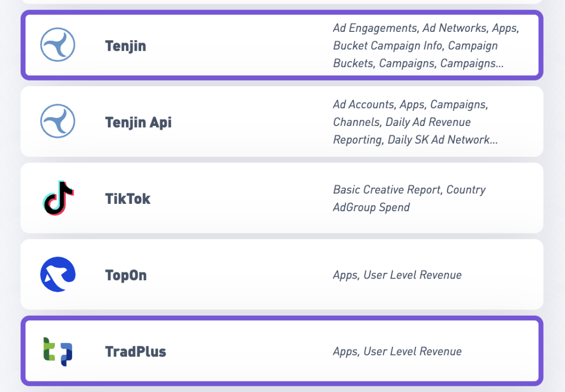Click the Tenjin logo icon
The image size is (565, 392).
(58, 45)
